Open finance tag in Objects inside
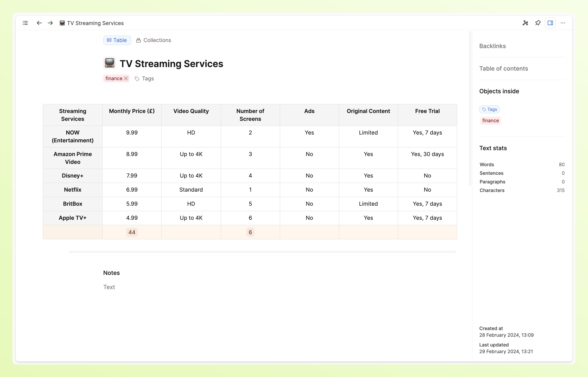Viewport: 588px width, 377px height. tap(490, 120)
